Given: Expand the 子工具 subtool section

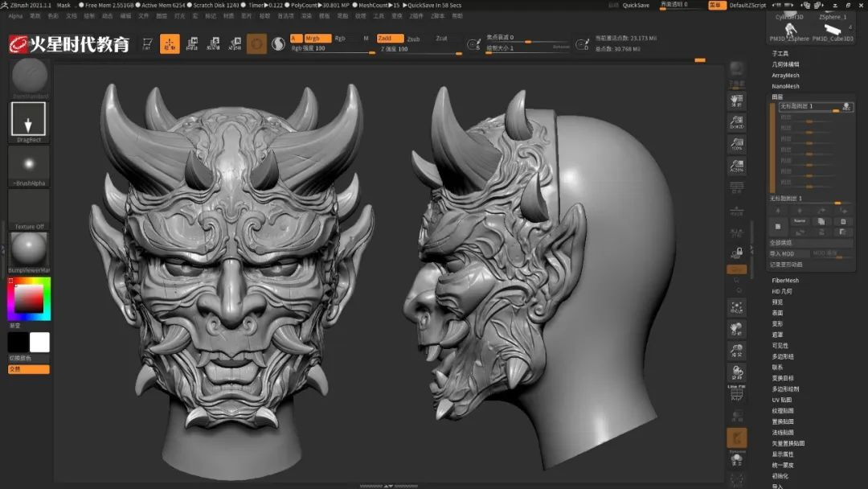Looking at the screenshot, I should click(780, 54).
